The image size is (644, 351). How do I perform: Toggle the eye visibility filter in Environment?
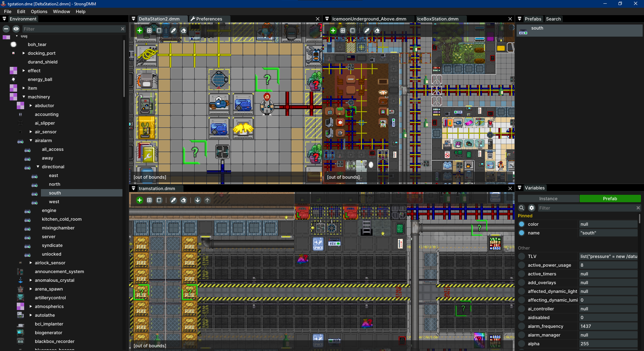pos(16,29)
